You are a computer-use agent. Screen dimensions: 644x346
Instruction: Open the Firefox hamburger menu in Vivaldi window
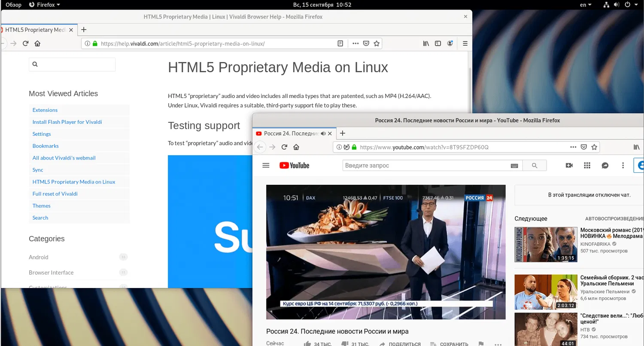tap(465, 43)
